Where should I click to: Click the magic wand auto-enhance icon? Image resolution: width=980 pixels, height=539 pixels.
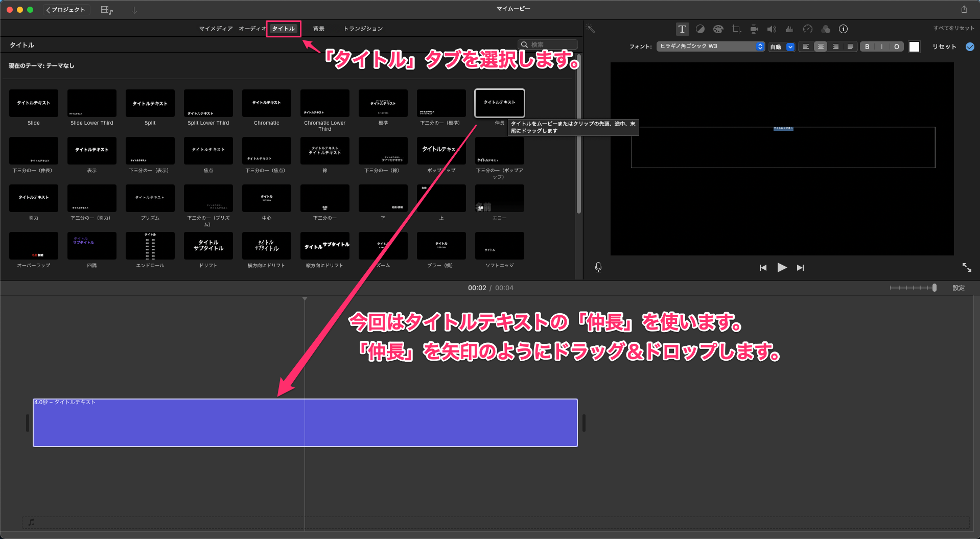[x=590, y=29]
